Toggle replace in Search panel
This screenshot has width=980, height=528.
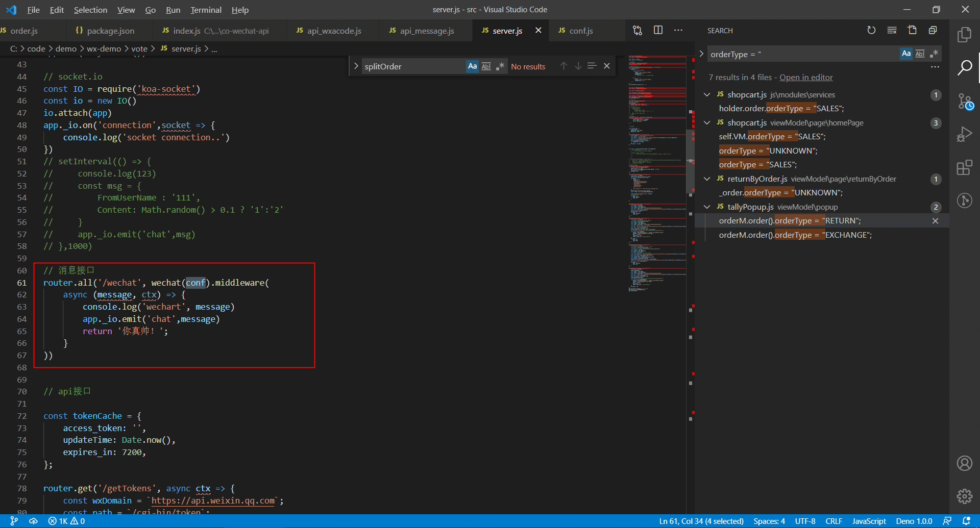(x=701, y=54)
